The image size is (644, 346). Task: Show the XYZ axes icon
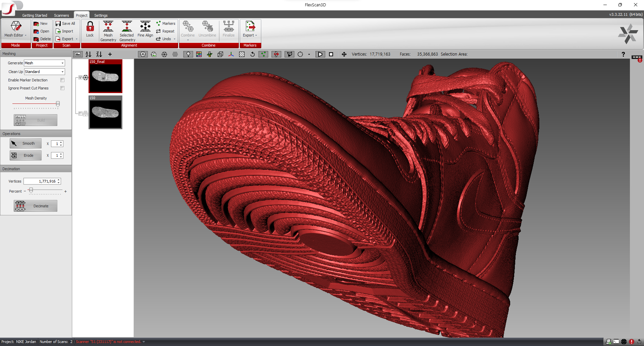point(231,54)
